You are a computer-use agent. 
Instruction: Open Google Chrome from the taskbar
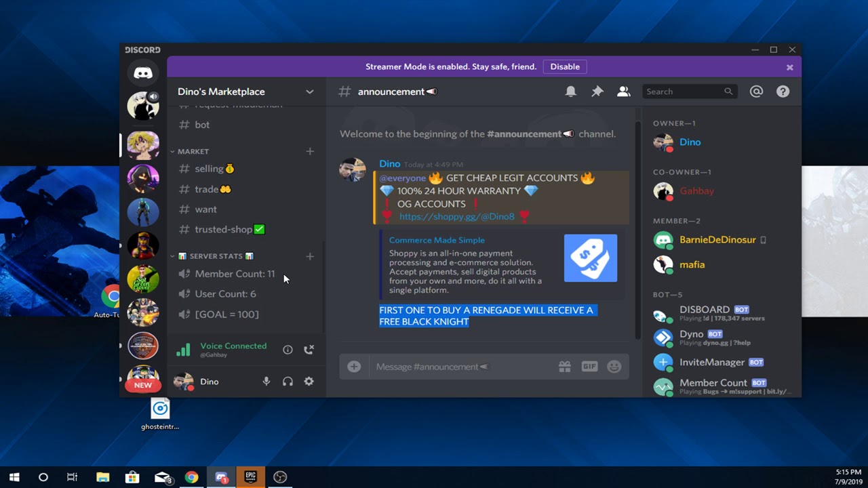192,477
